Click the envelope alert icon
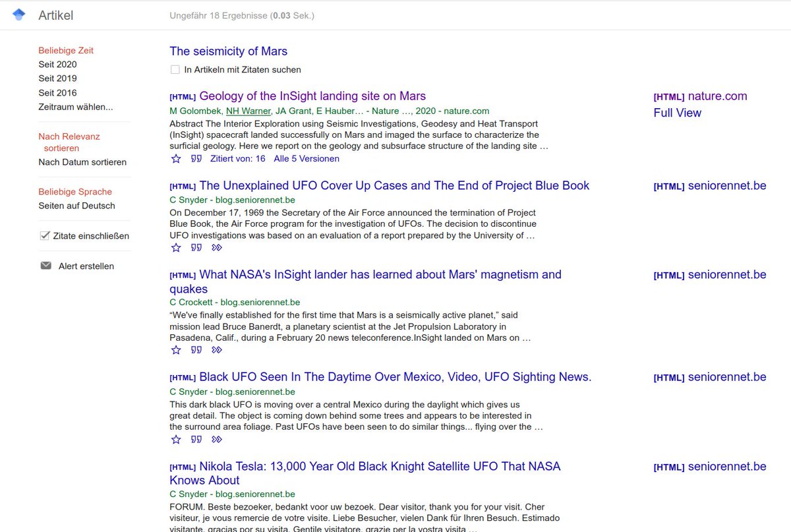This screenshot has height=532, width=791. pos(45,266)
